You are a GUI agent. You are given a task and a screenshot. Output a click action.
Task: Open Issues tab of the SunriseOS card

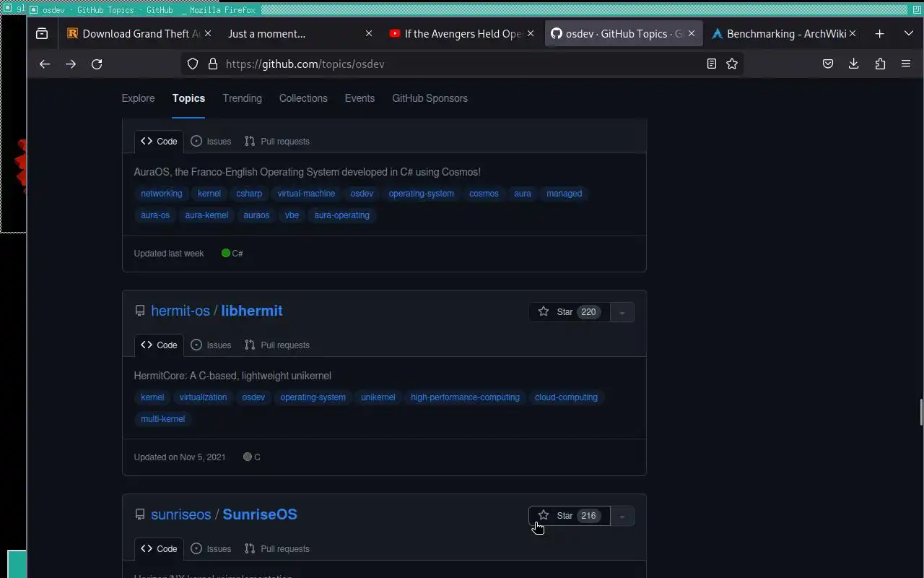pos(211,549)
